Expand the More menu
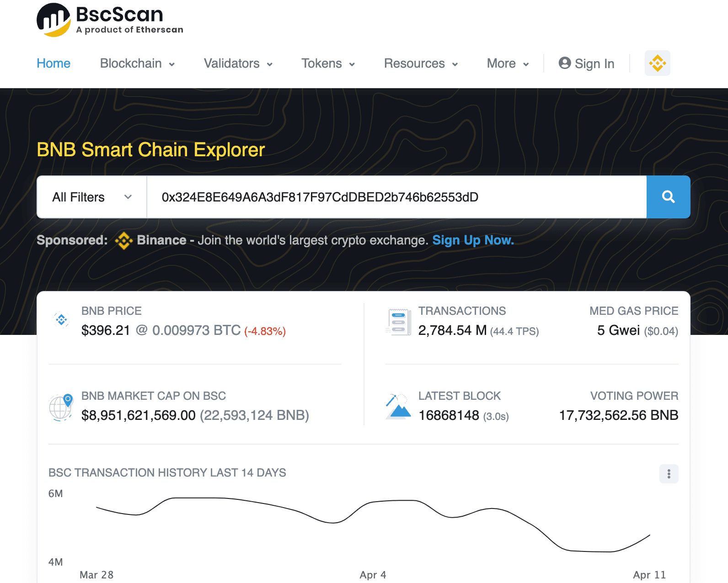This screenshot has width=728, height=583. pyautogui.click(x=508, y=64)
